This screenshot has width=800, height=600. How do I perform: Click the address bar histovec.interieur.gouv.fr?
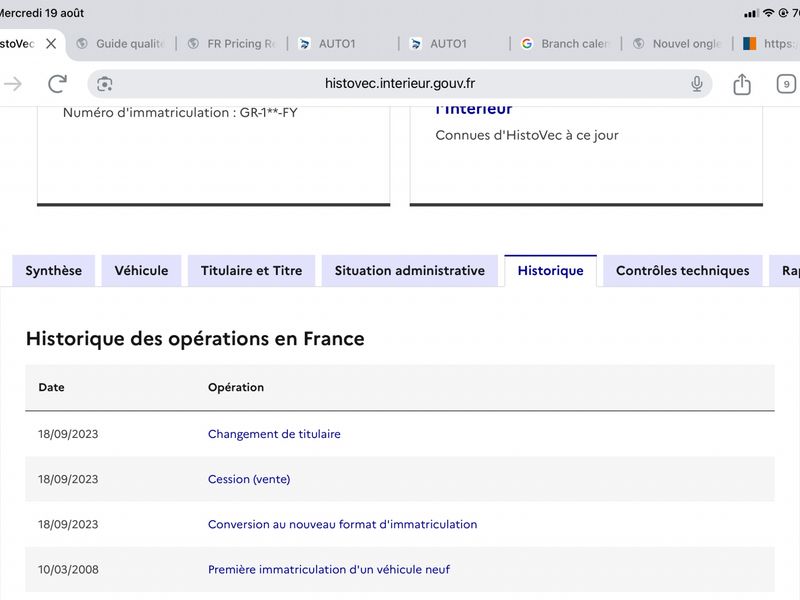click(x=399, y=84)
